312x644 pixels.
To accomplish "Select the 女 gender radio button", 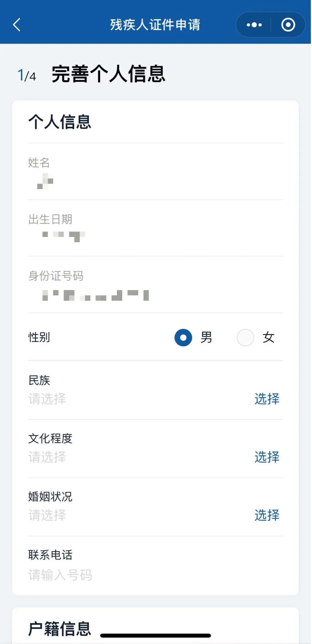I will tap(245, 337).
